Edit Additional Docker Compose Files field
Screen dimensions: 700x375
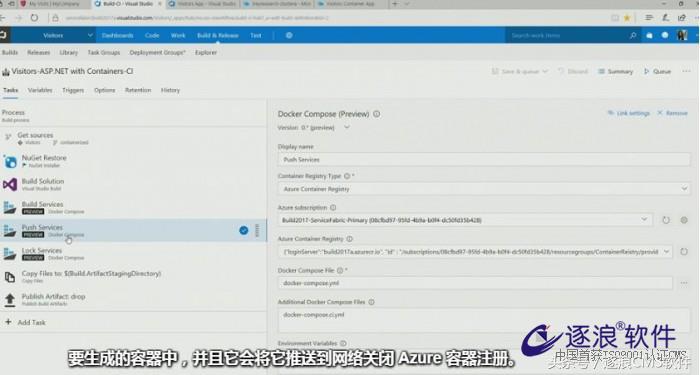484,321
